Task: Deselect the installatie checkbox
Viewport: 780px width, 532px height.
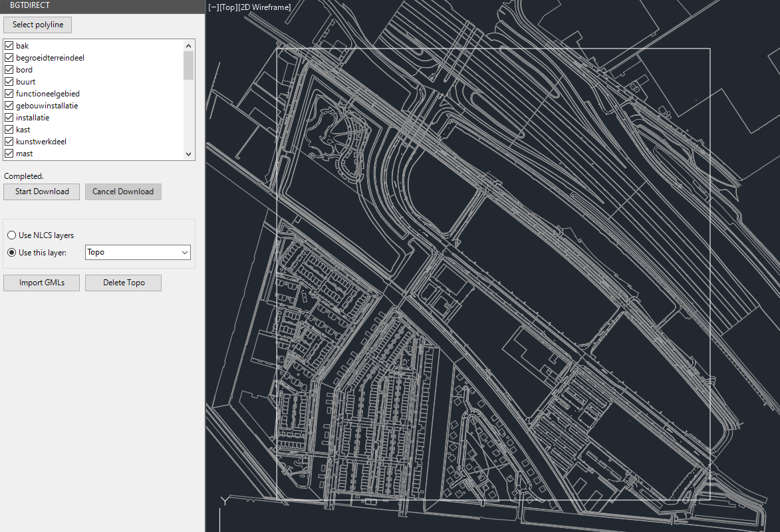Action: tap(9, 118)
